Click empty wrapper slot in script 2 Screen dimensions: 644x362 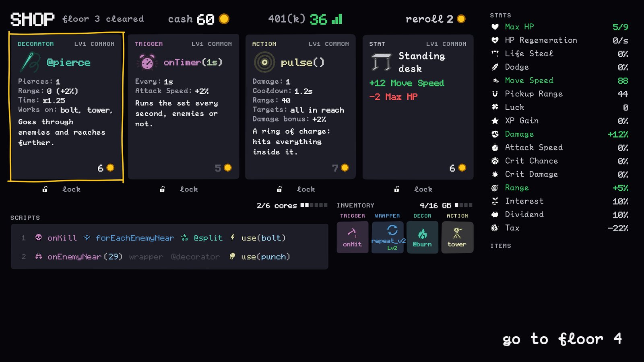click(x=146, y=257)
